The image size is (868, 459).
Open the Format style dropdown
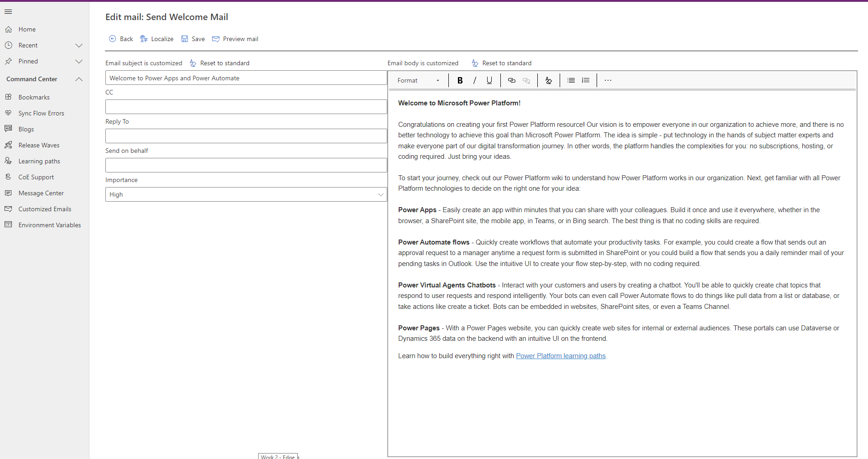click(417, 80)
